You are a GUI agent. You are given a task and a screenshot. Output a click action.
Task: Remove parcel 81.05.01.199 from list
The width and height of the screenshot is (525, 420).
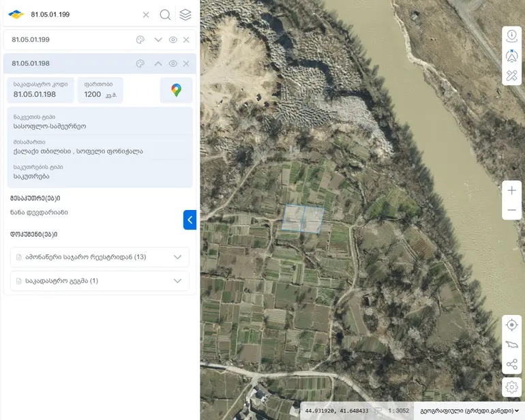[186, 40]
